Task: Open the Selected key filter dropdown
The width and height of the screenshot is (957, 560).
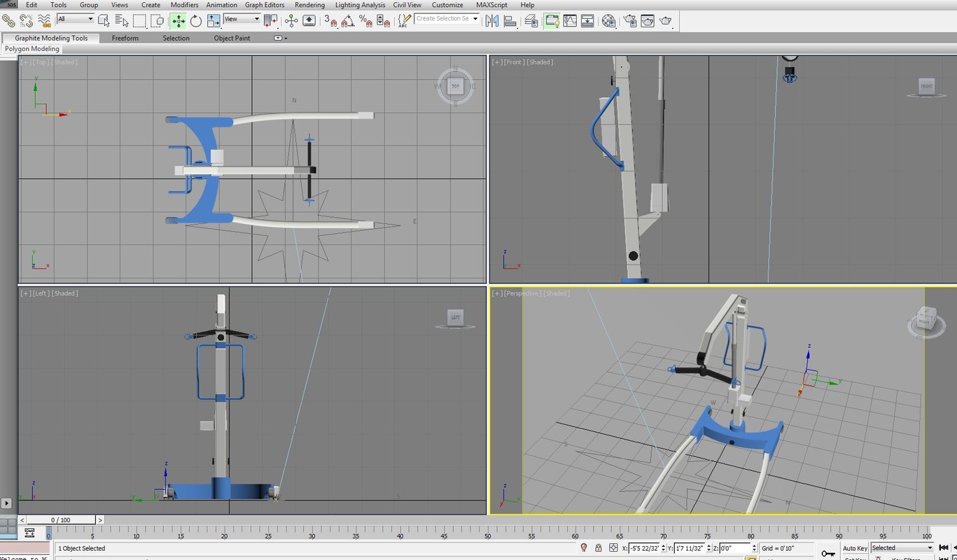Action: 902,547
